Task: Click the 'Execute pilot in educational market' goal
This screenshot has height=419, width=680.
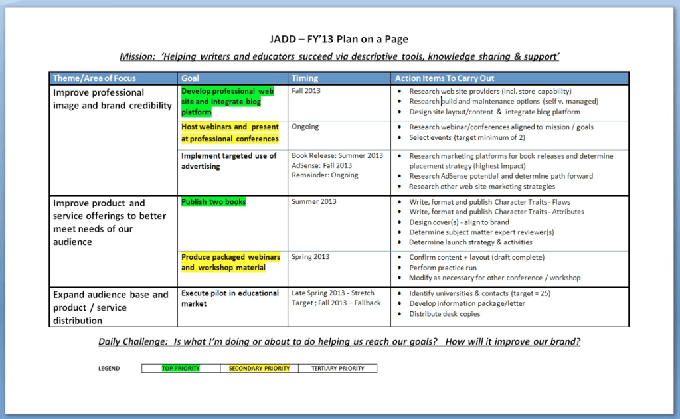Action: (229, 298)
